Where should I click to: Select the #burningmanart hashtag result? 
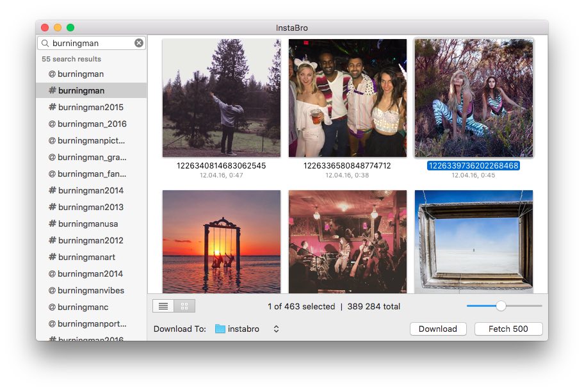[x=92, y=257]
